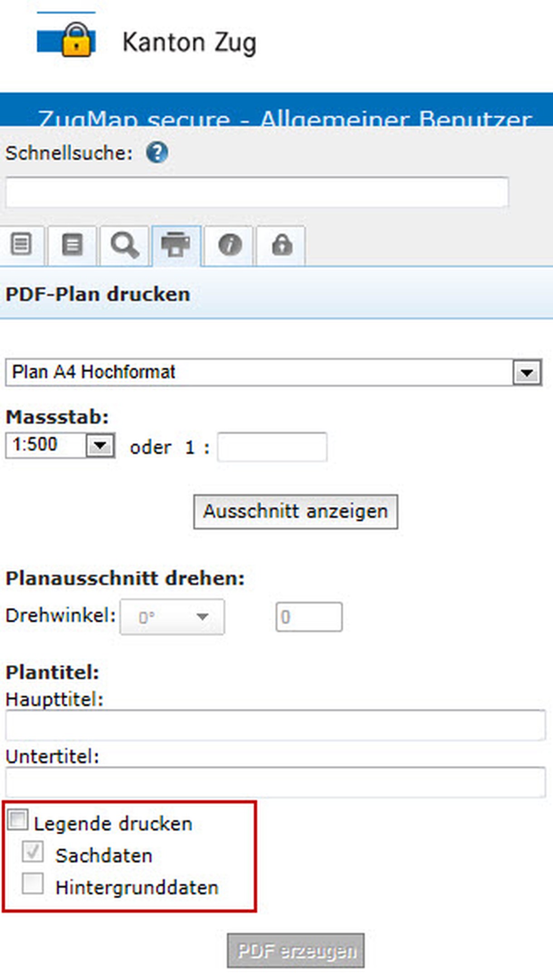Screen dimensions: 553x980
Task: Toggle the Sachdaten checkbox
Action: pos(33,852)
